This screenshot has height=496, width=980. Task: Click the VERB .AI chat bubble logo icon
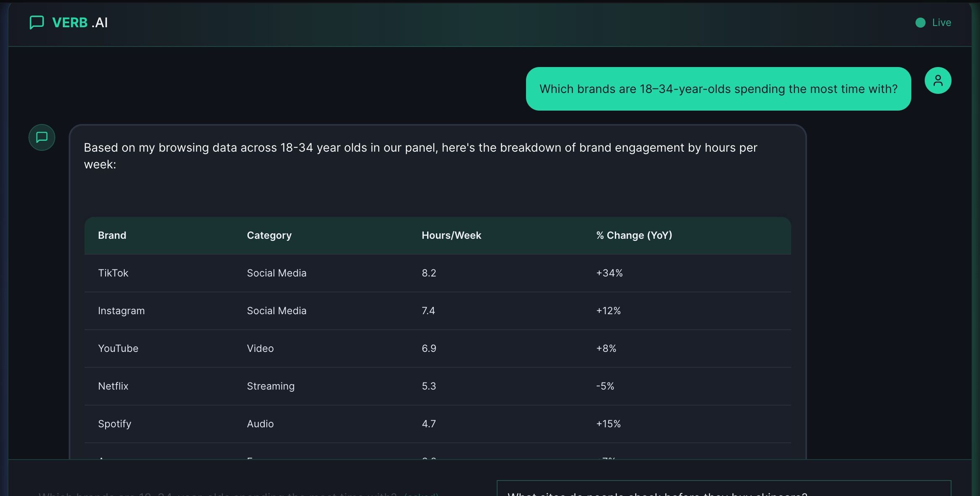tap(37, 23)
